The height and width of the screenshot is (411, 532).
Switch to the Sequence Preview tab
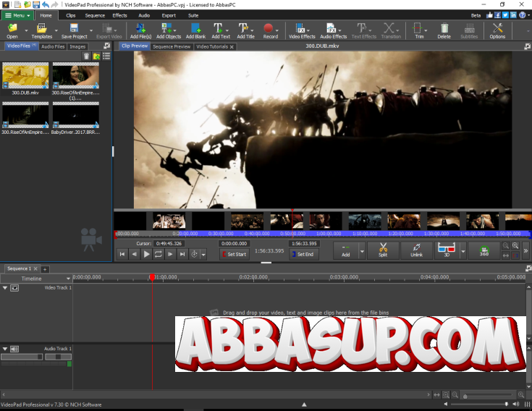(x=172, y=46)
